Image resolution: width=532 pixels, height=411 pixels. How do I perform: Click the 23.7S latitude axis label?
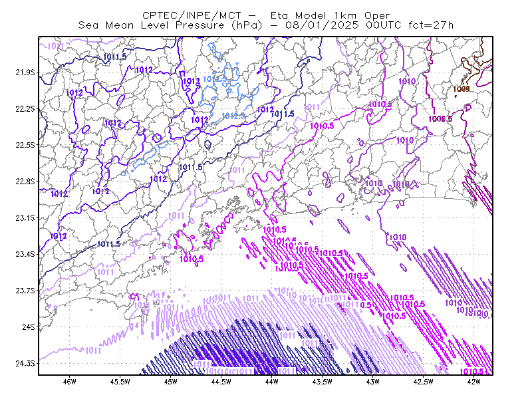coord(25,291)
